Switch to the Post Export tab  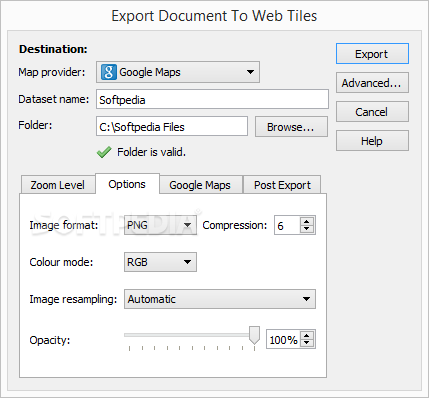(x=282, y=185)
